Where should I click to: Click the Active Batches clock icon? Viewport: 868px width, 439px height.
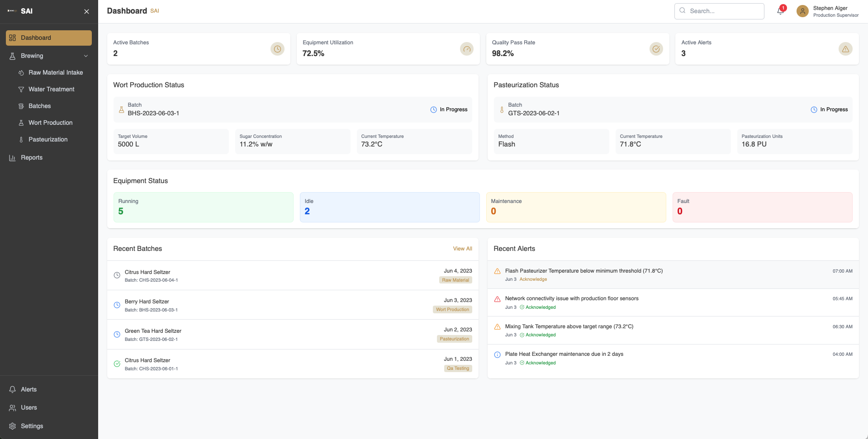(x=277, y=49)
